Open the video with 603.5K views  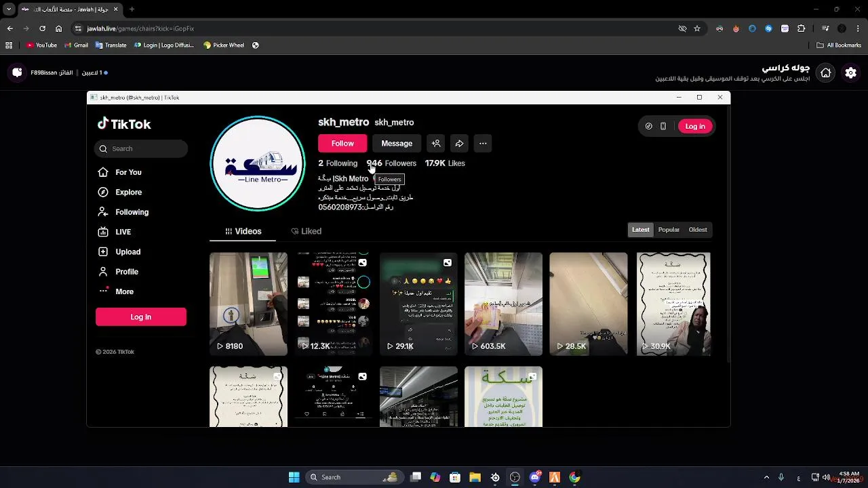pos(503,304)
